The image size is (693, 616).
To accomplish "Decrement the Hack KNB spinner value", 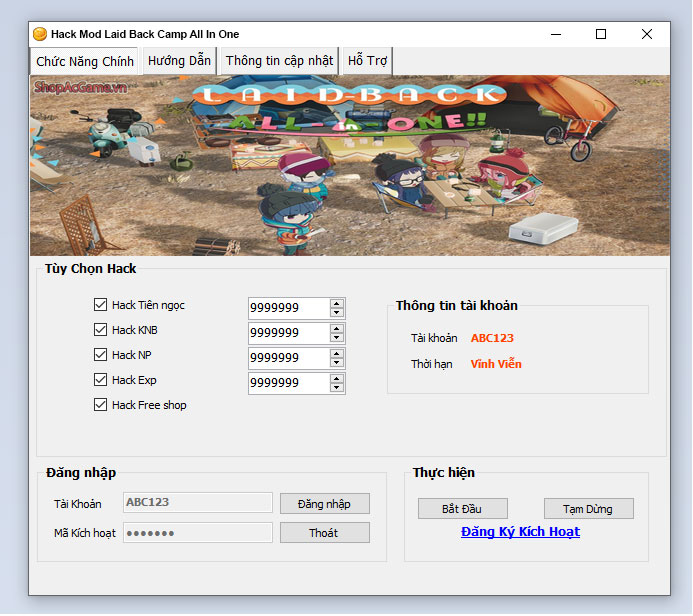I will click(x=337, y=338).
